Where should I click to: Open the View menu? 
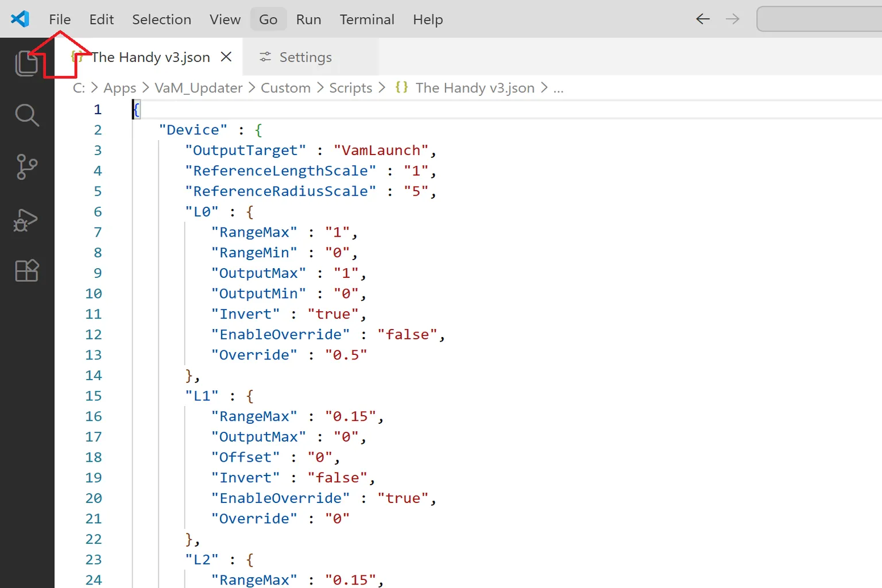tap(225, 20)
